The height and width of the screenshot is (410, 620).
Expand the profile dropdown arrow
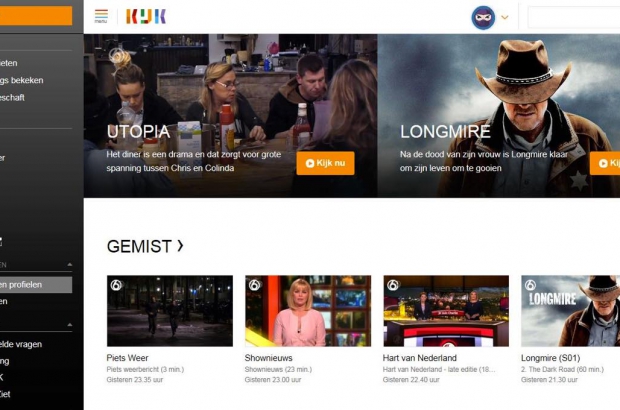click(x=505, y=17)
